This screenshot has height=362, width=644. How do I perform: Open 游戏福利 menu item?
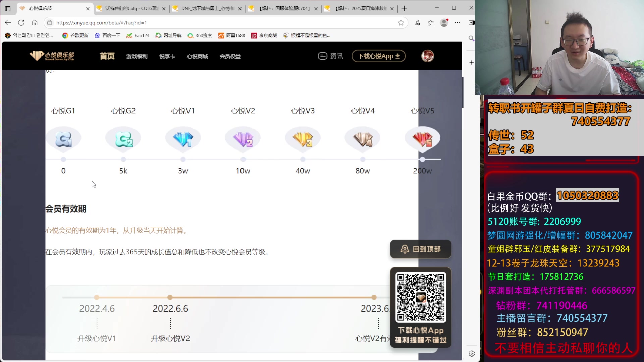pos(137,56)
